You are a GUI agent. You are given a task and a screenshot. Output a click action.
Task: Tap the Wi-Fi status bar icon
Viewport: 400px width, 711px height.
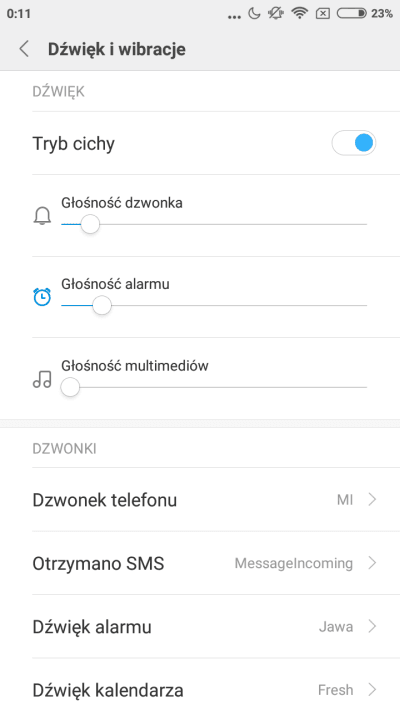pos(299,14)
